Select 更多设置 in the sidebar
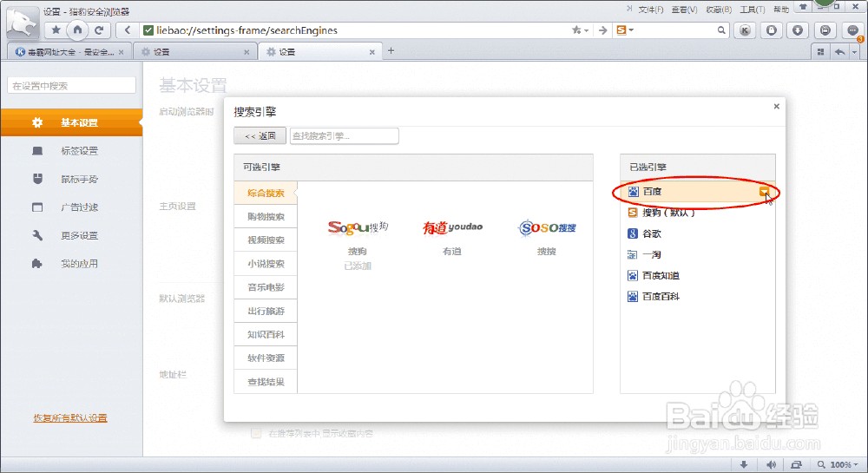 71,235
